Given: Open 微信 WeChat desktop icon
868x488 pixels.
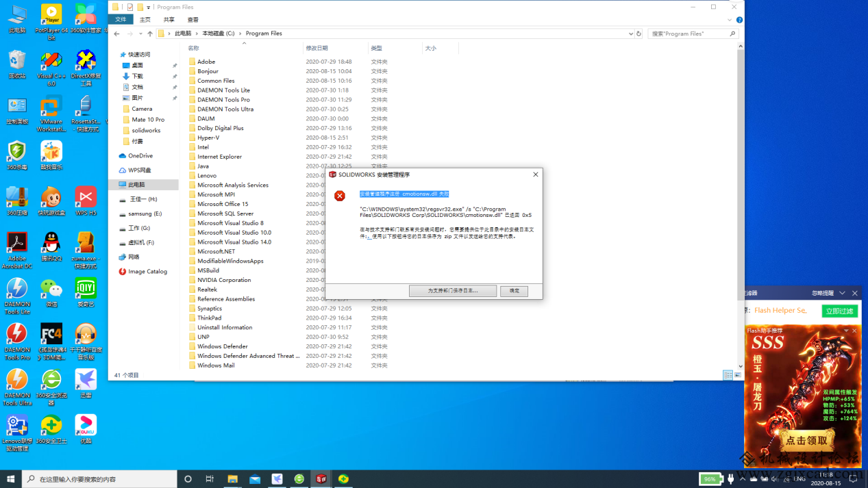Looking at the screenshot, I should pyautogui.click(x=51, y=292).
